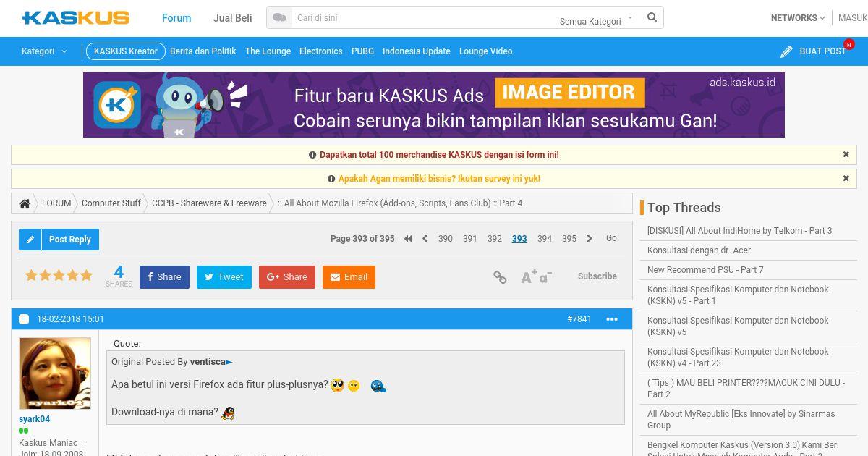Click the KASKUS Ads image editor banner
The image size is (868, 456).
tap(434, 105)
